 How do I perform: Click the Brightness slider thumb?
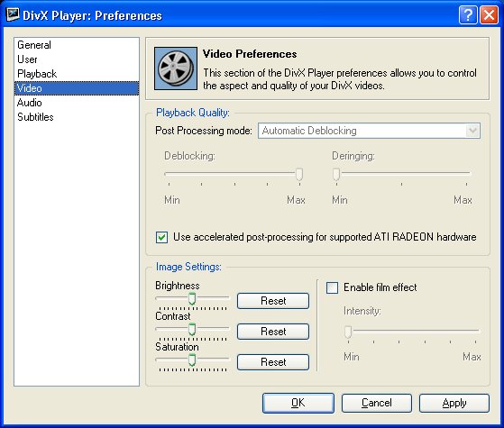192,299
